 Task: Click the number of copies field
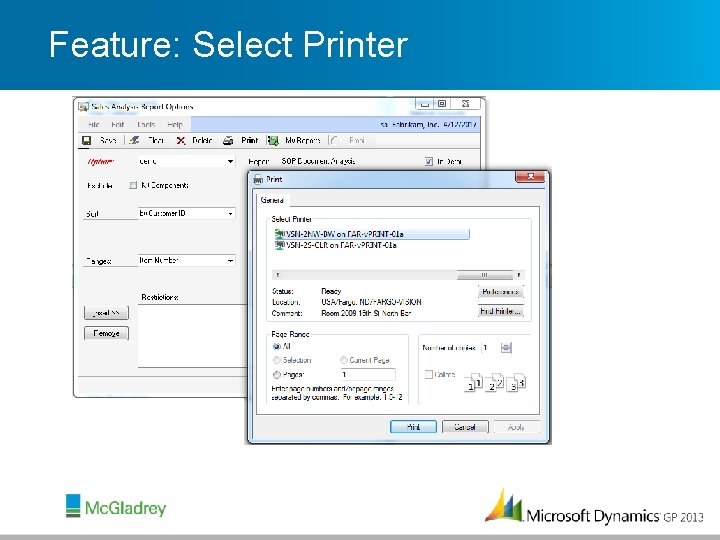(x=489, y=348)
